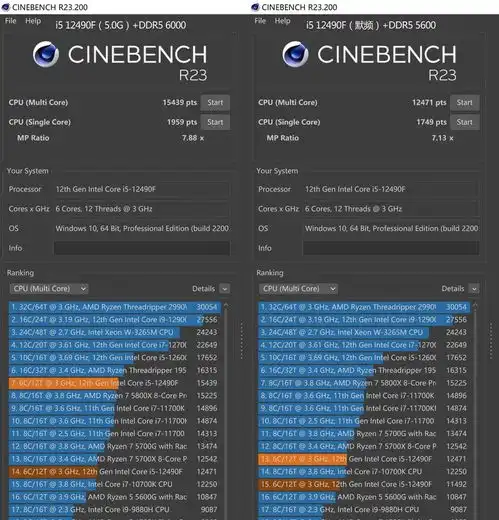Click Processor field in left window
Viewport: 499px width, 520px height.
pos(142,189)
